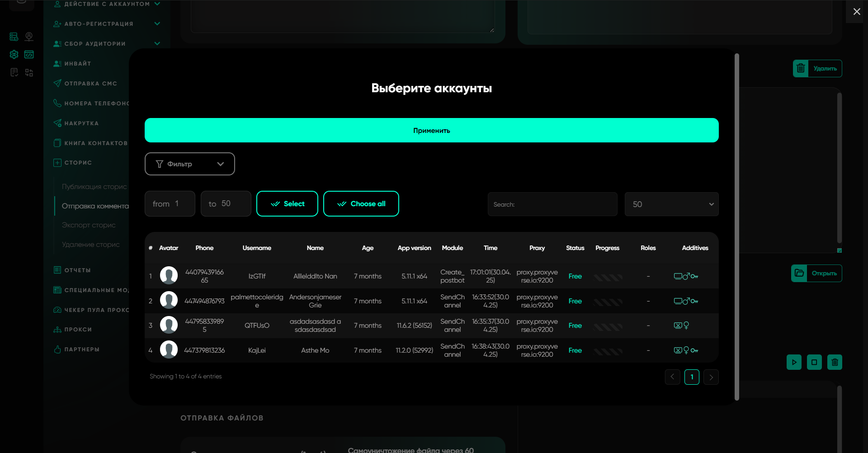Open the Фильтр dropdown

[189, 164]
